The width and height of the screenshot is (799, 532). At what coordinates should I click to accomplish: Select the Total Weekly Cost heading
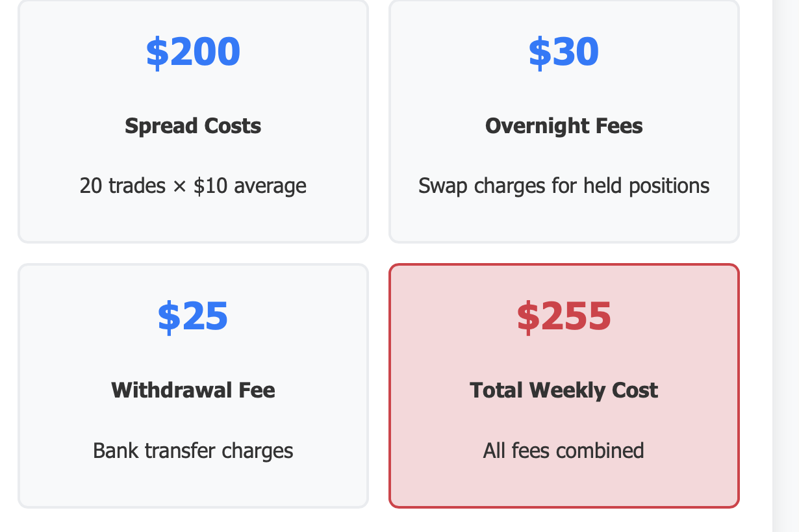click(564, 390)
